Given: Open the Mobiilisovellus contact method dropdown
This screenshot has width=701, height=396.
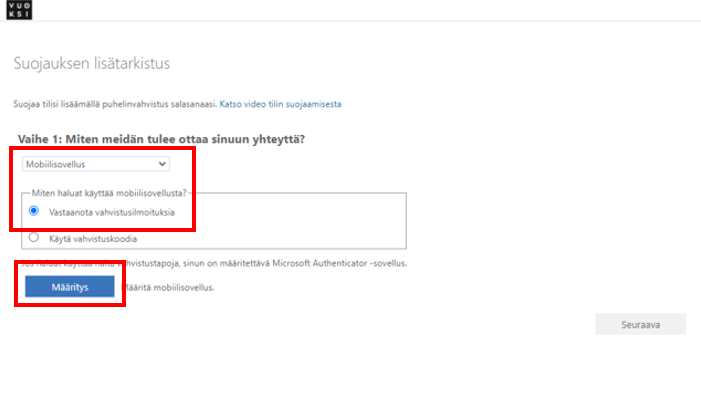Looking at the screenshot, I should [x=96, y=164].
